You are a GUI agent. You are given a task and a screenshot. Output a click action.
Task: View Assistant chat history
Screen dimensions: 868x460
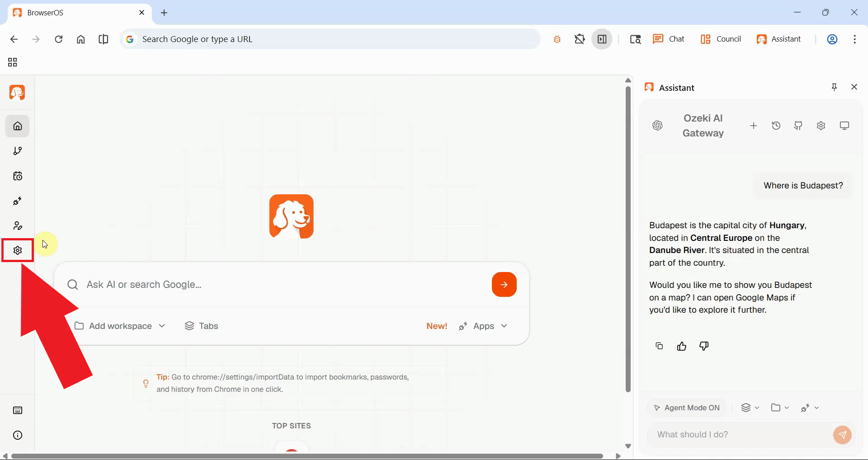pos(776,126)
